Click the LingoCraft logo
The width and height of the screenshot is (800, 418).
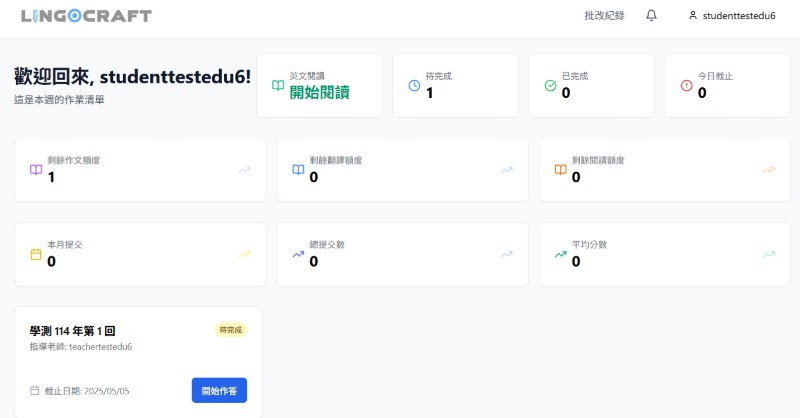click(83, 16)
